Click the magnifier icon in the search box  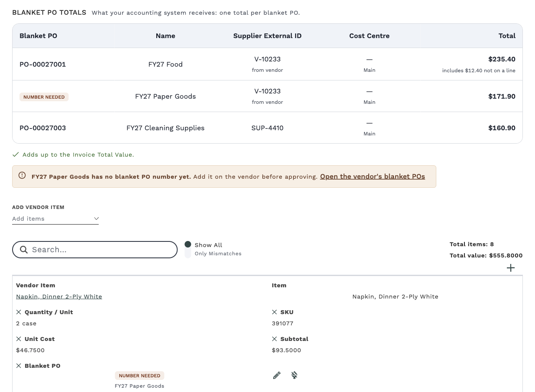[24, 250]
